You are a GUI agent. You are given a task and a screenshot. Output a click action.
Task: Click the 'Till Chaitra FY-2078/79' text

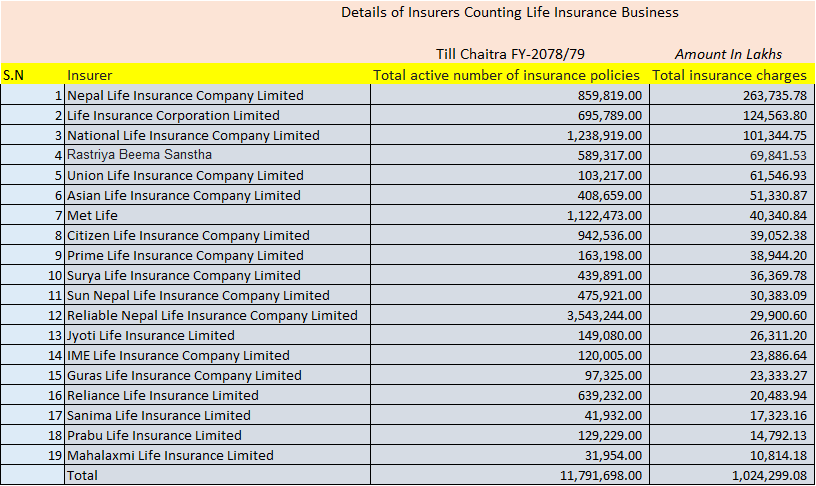point(510,54)
